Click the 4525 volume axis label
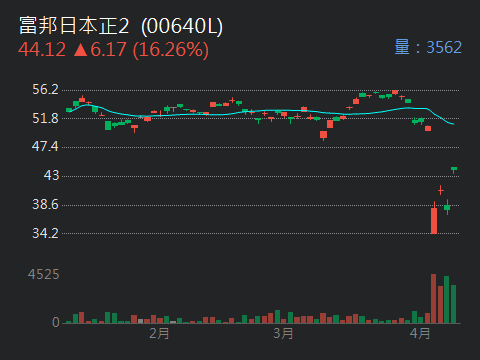Image resolution: width=480 pixels, height=360 pixels. 44,274
